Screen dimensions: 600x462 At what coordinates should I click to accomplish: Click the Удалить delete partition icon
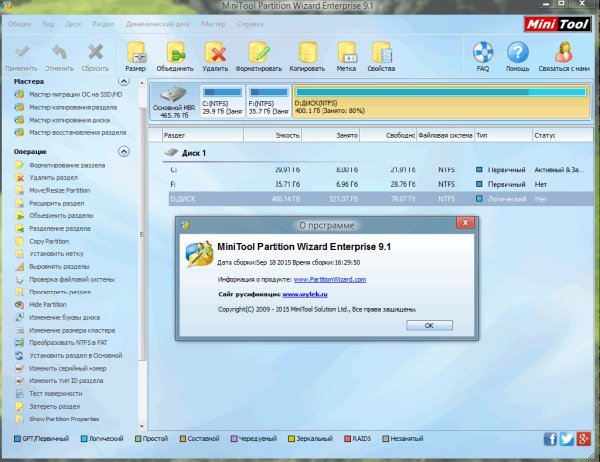215,52
